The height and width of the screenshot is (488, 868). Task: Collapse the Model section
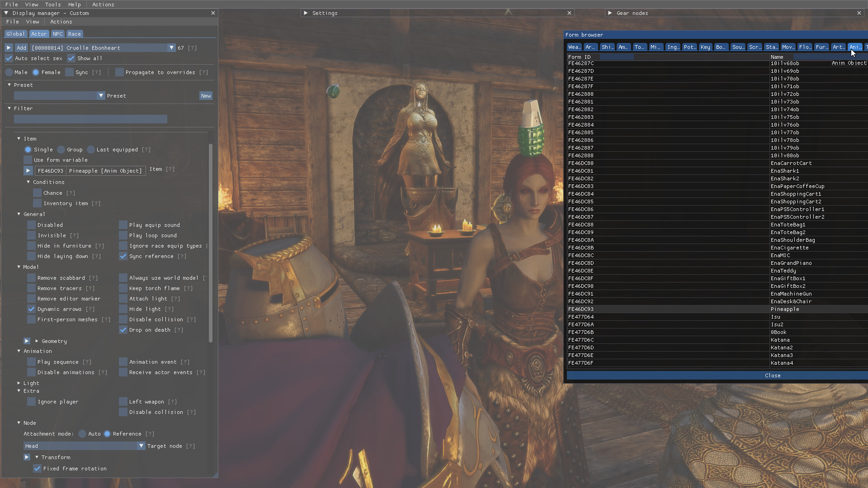(19, 267)
